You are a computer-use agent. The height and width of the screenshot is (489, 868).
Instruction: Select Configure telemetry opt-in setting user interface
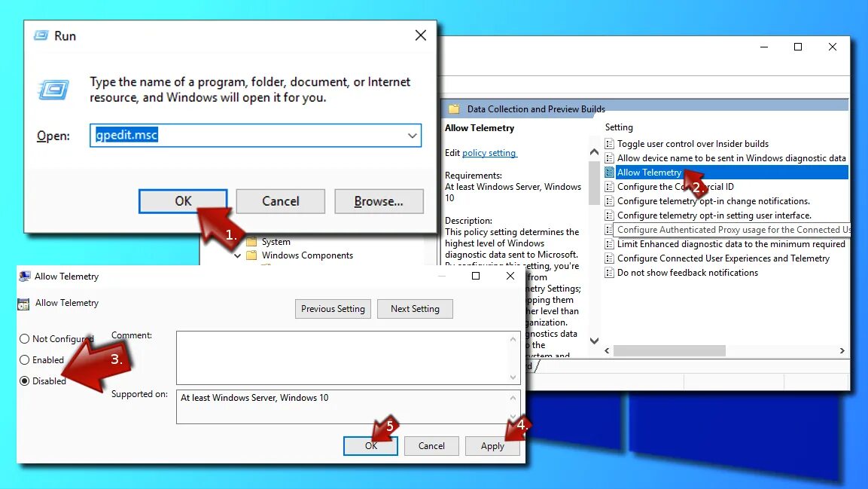(714, 215)
